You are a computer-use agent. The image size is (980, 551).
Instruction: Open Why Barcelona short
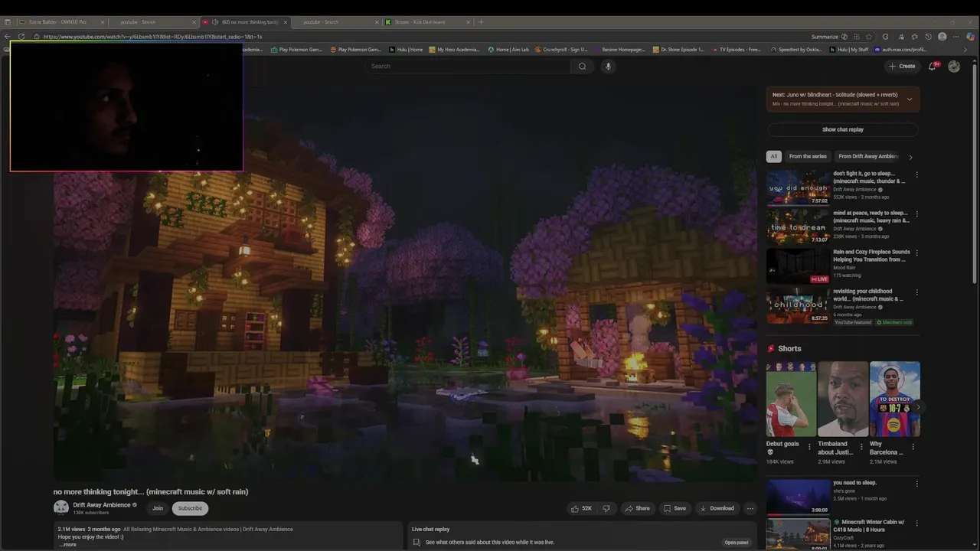click(x=894, y=399)
